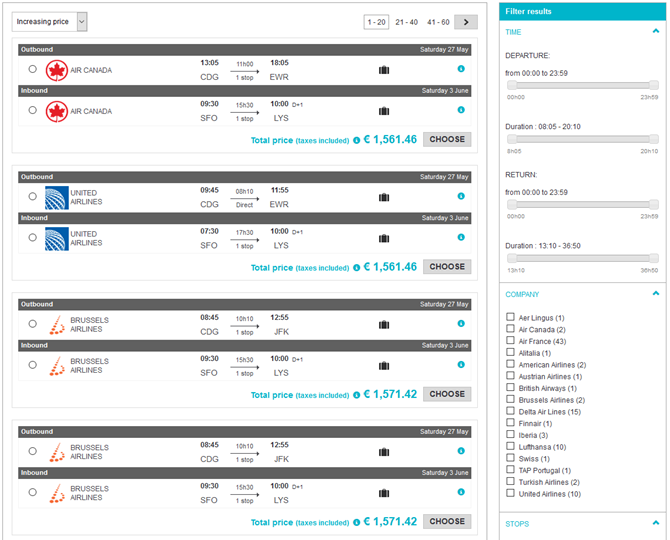
Task: Choose the Air Canada flight for €1,561.46
Action: (x=447, y=140)
